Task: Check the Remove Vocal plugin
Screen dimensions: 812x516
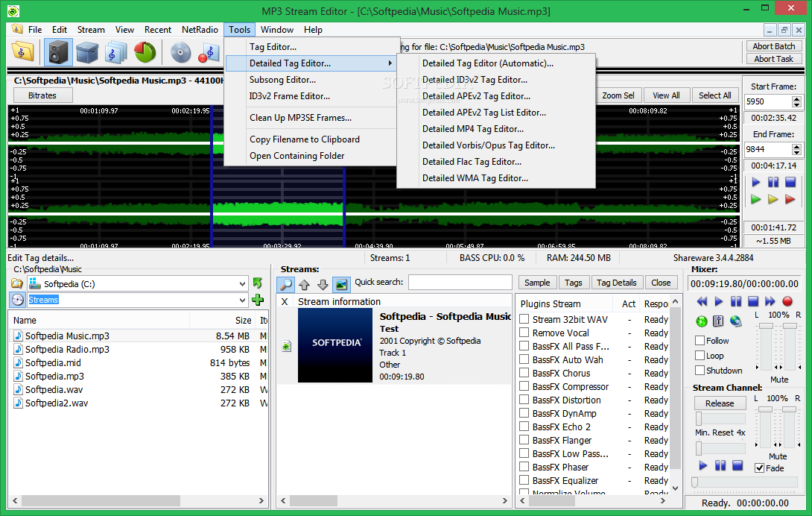Action: click(x=524, y=333)
